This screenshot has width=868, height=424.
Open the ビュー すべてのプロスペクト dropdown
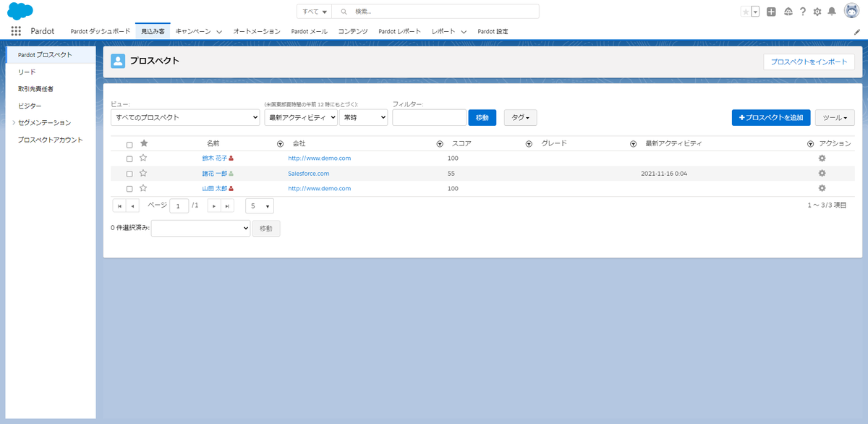click(x=185, y=117)
